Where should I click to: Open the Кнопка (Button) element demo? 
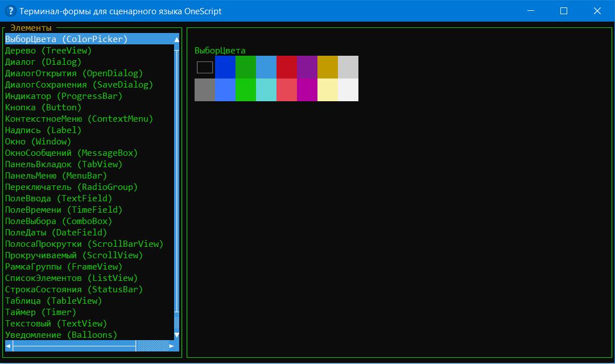click(x=43, y=107)
